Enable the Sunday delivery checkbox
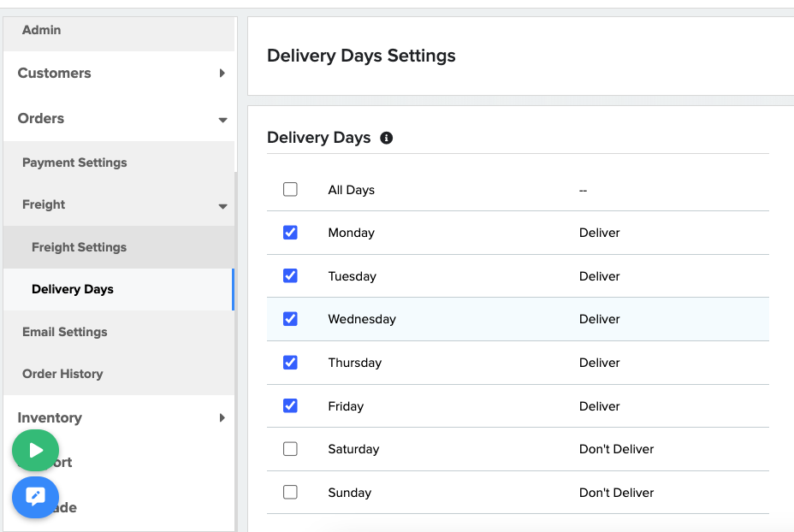This screenshot has height=532, width=794. pos(290,492)
